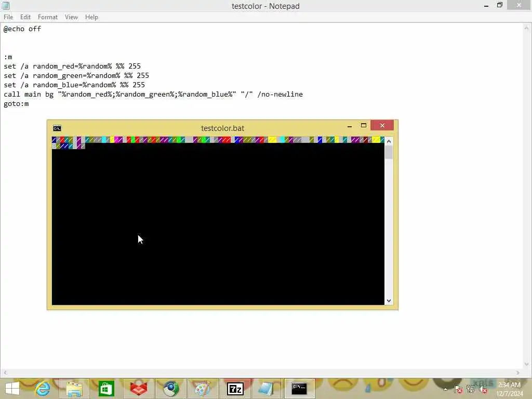Switch to Notepad via taskbar icon

267,389
